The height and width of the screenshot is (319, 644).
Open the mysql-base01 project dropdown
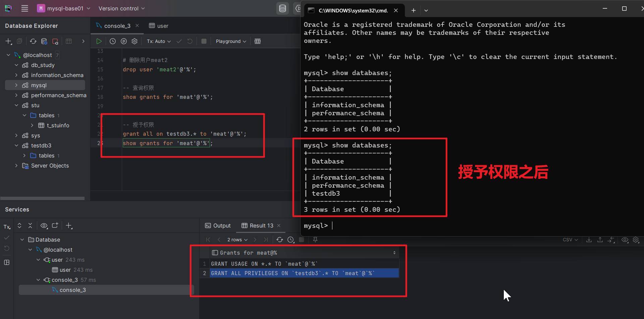(x=64, y=8)
